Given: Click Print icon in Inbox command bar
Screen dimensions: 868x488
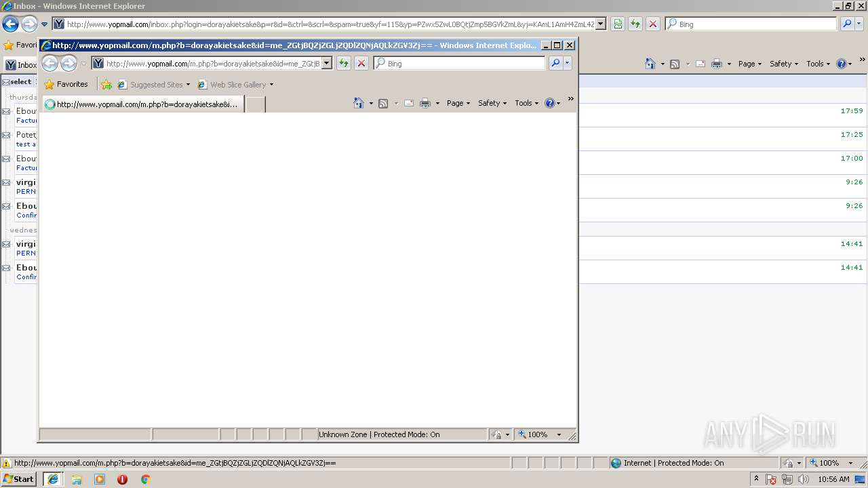Looking at the screenshot, I should click(717, 64).
